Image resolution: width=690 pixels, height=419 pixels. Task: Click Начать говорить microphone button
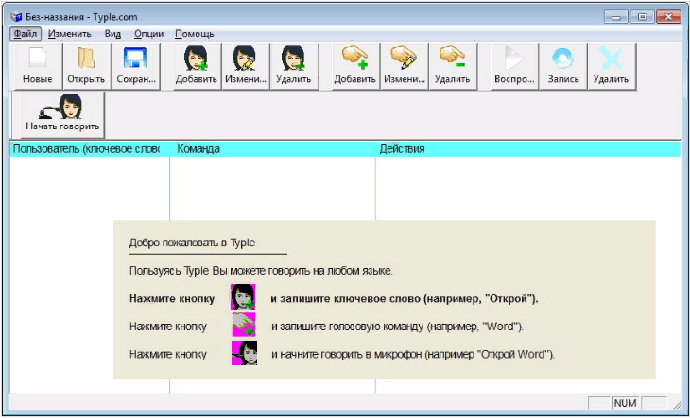(62, 114)
